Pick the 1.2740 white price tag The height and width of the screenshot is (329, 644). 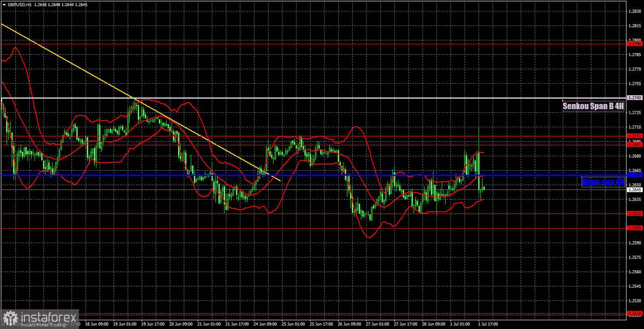click(x=634, y=98)
